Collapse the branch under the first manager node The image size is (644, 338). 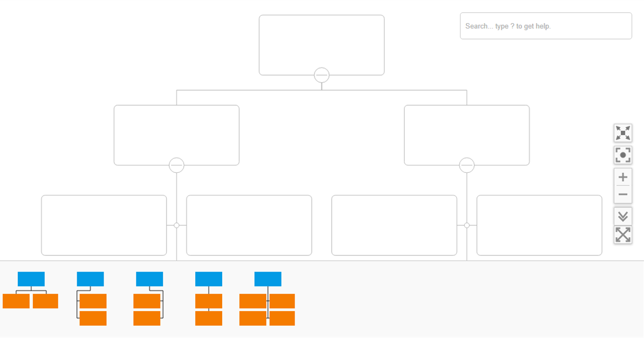[177, 165]
